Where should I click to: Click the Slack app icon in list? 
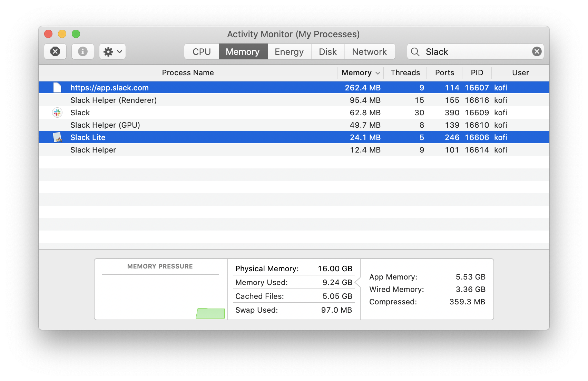click(x=57, y=113)
